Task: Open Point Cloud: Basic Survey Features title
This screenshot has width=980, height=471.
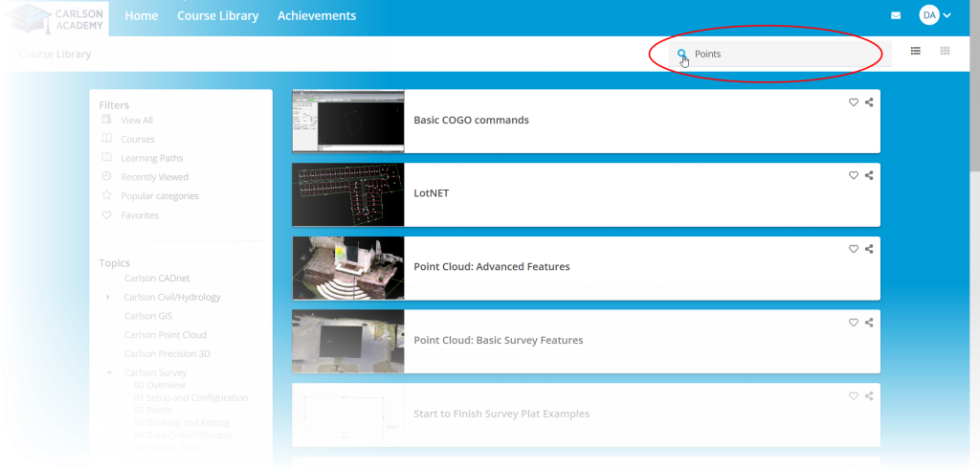Action: (498, 340)
